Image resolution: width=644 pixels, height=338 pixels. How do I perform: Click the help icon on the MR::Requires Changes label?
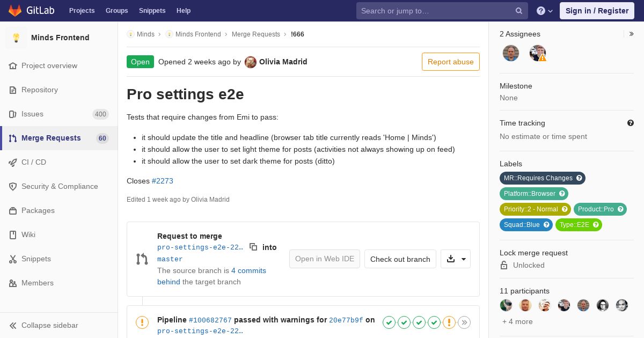click(579, 178)
